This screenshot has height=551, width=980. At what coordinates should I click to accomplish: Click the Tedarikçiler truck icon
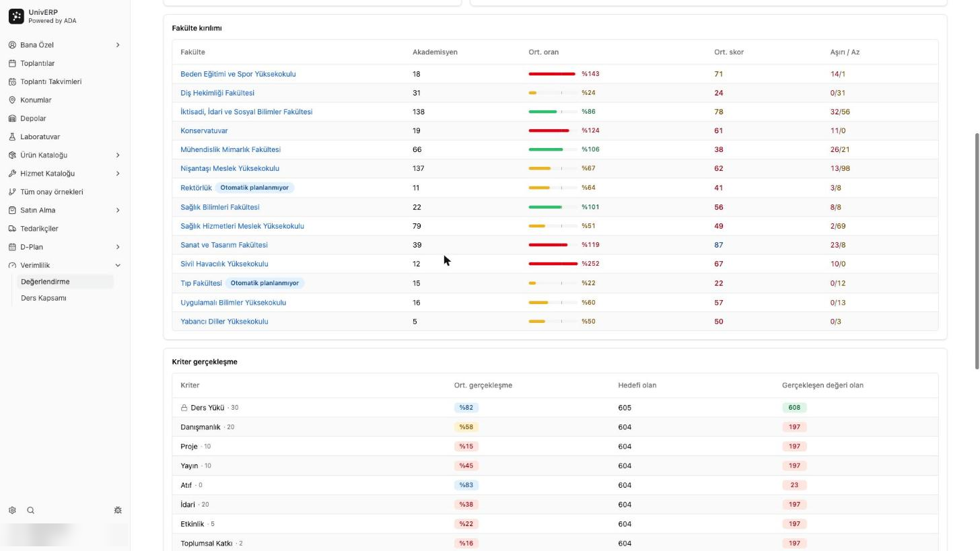(x=12, y=229)
